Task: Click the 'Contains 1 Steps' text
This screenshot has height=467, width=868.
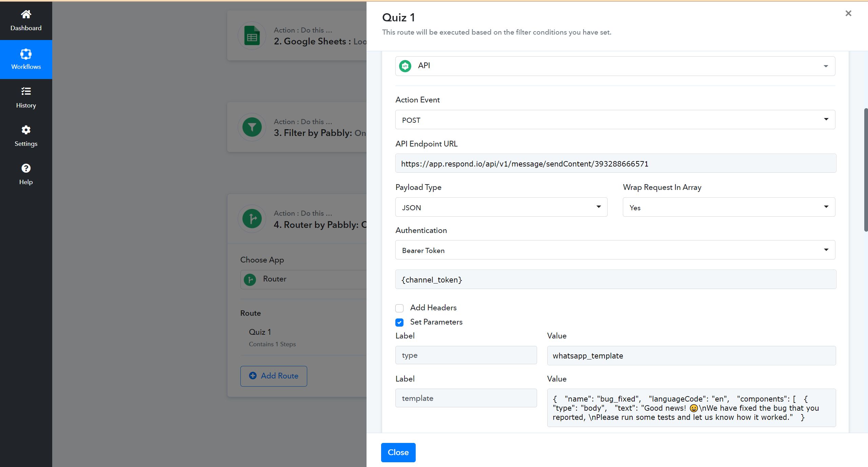Action: click(x=272, y=344)
